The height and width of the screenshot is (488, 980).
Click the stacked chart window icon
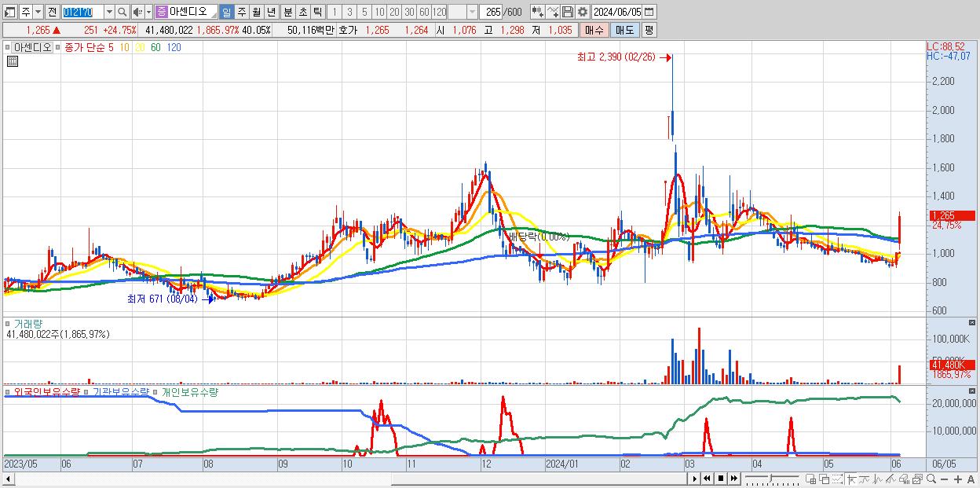(917, 479)
